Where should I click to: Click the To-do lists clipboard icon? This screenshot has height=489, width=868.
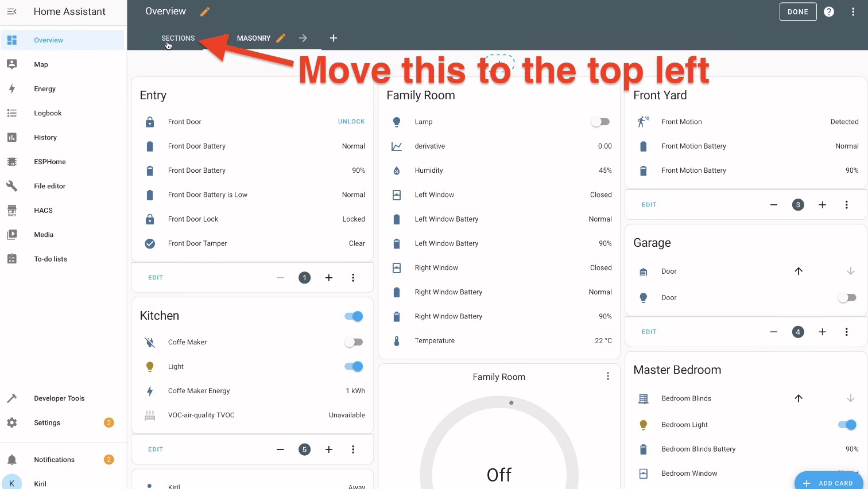point(11,259)
